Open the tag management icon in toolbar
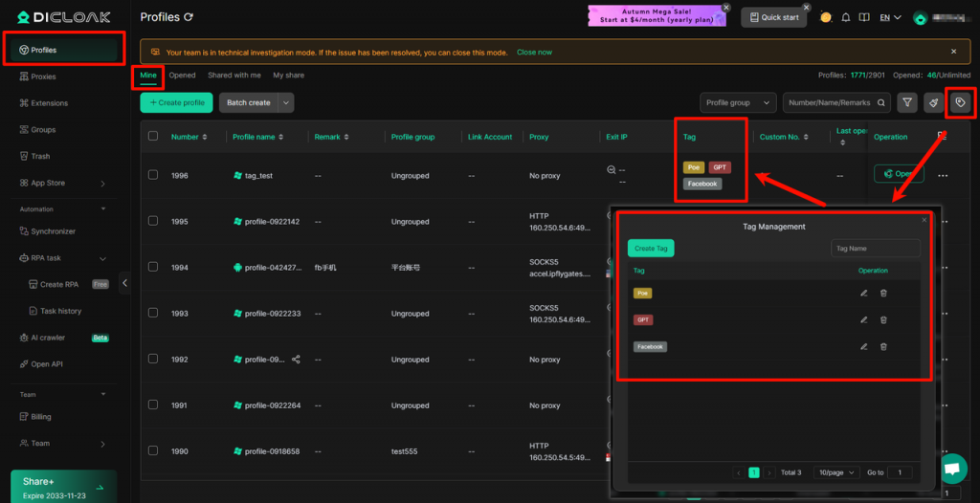This screenshot has height=503, width=980. pyautogui.click(x=961, y=102)
